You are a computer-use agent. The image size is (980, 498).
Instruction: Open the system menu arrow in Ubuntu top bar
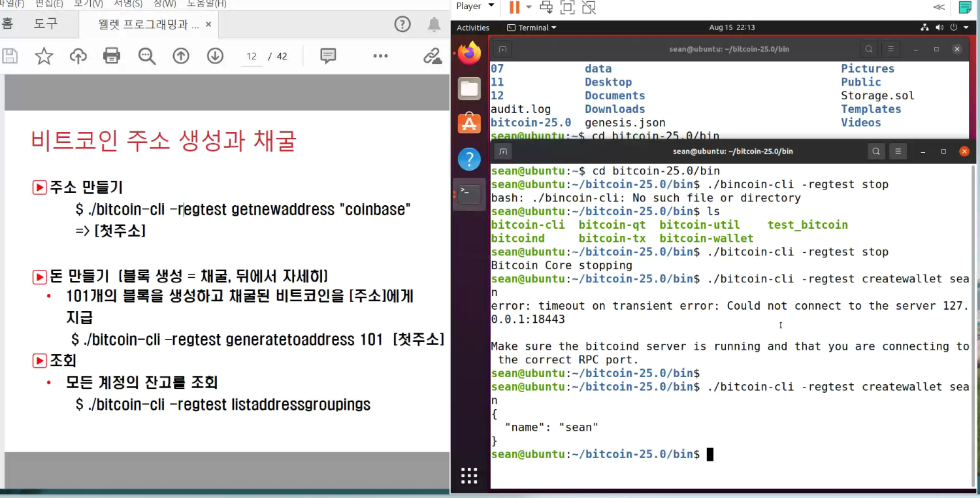(x=966, y=27)
